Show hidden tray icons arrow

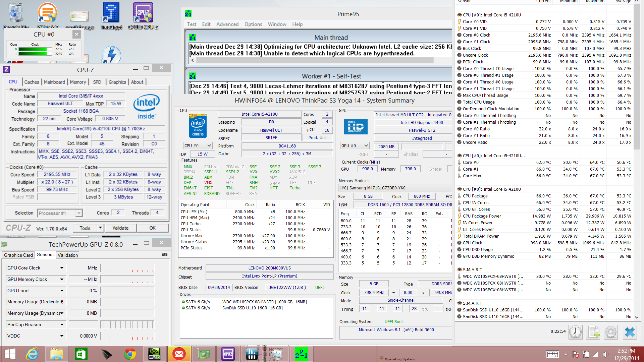[566, 354]
